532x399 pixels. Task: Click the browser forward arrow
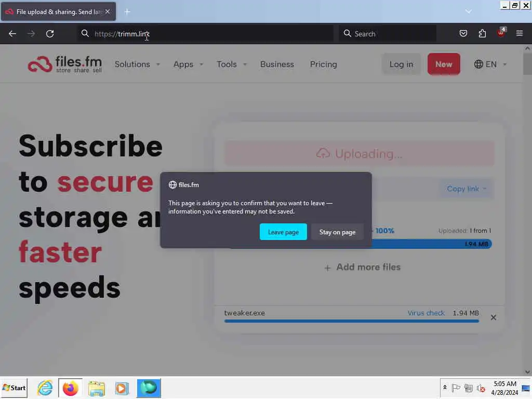tap(31, 34)
